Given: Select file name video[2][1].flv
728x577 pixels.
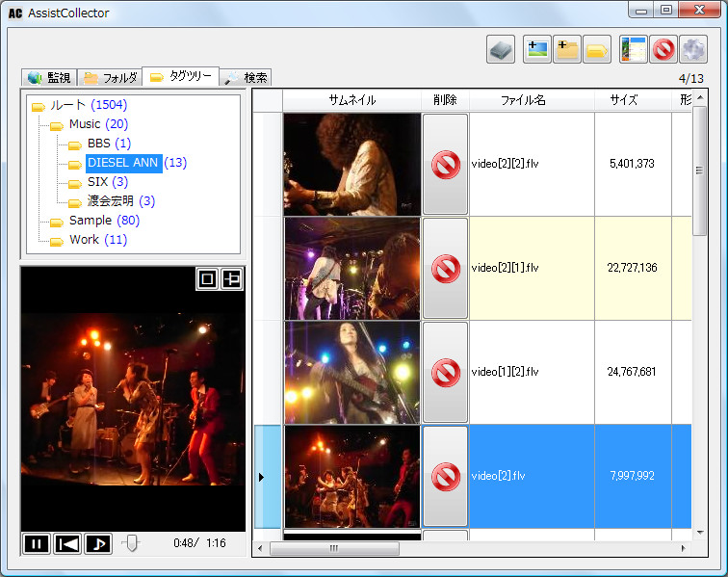Looking at the screenshot, I should (x=505, y=268).
